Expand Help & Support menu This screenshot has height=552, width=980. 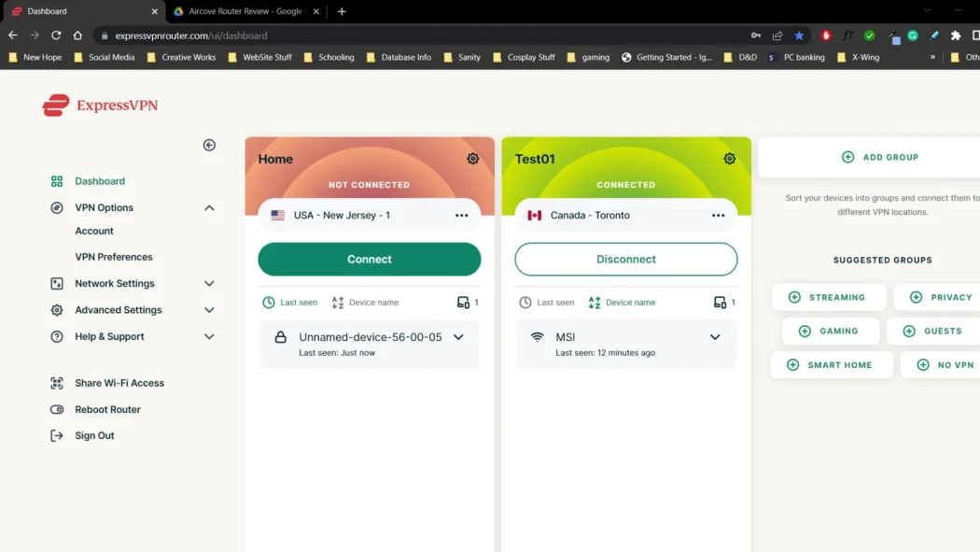pyautogui.click(x=209, y=336)
